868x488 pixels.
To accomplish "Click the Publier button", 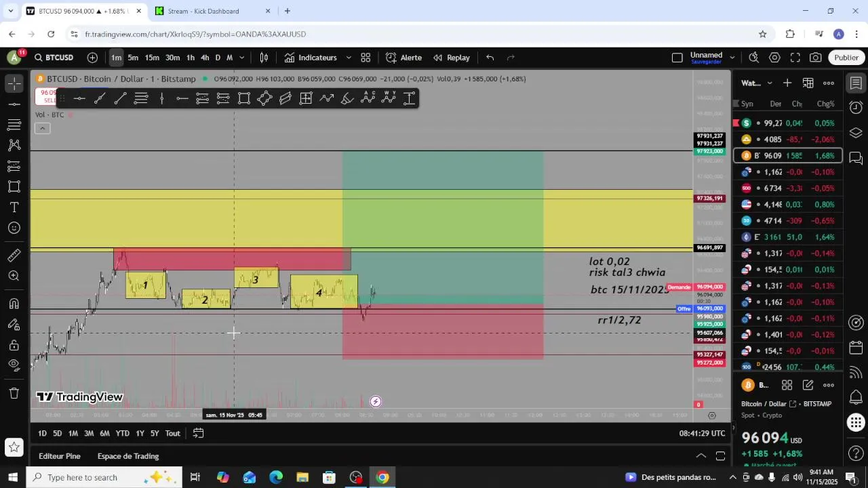I will coord(846,58).
